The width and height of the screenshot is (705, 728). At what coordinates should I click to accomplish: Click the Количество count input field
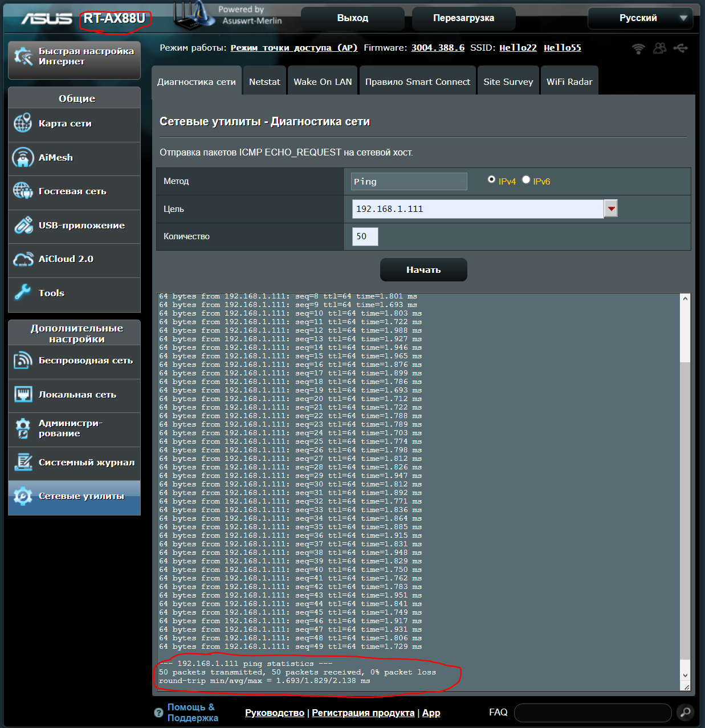(365, 236)
